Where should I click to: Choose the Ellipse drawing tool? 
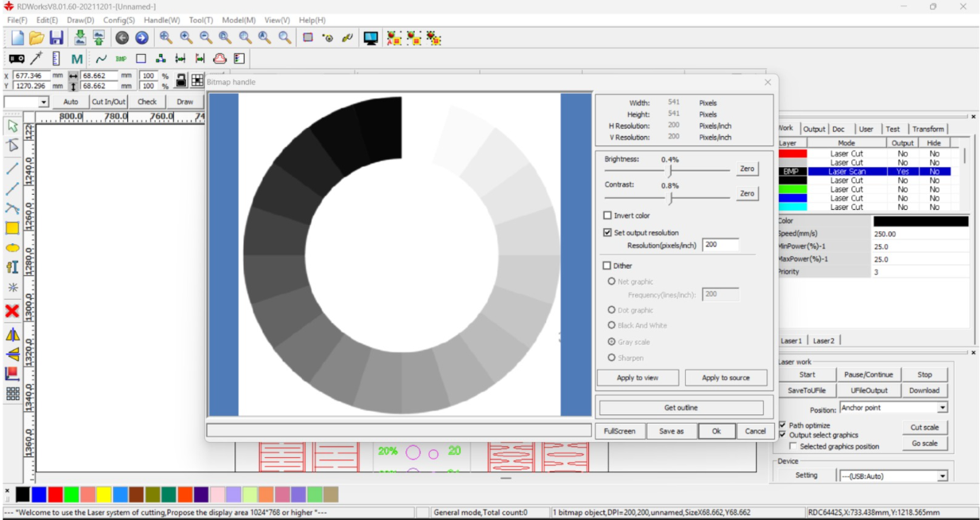pyautogui.click(x=12, y=247)
